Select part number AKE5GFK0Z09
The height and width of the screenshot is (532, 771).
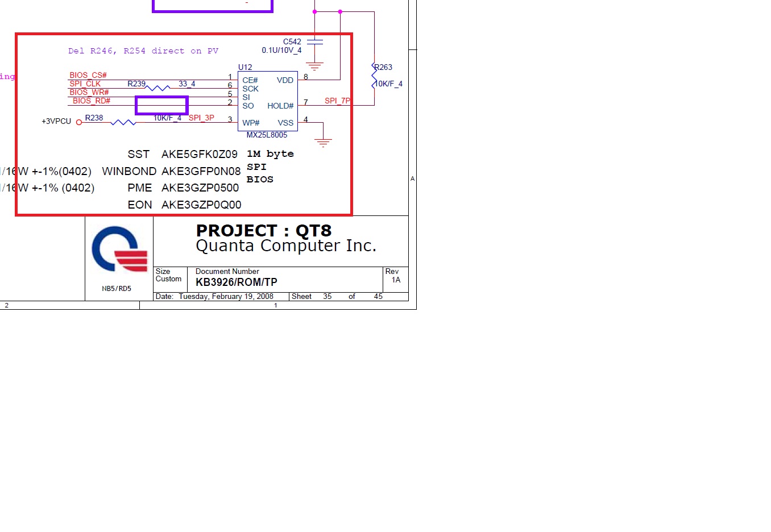coord(200,154)
